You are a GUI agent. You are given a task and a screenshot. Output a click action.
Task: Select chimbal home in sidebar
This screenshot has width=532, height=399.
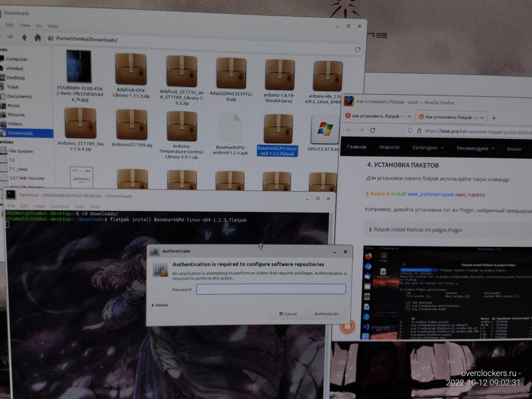click(x=12, y=68)
